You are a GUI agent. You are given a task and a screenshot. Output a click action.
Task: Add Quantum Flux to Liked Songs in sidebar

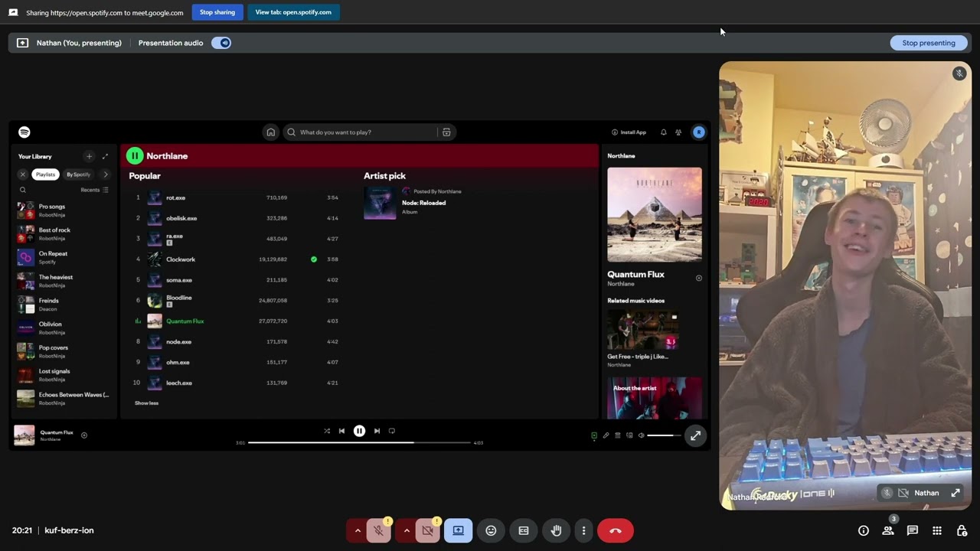pos(698,278)
